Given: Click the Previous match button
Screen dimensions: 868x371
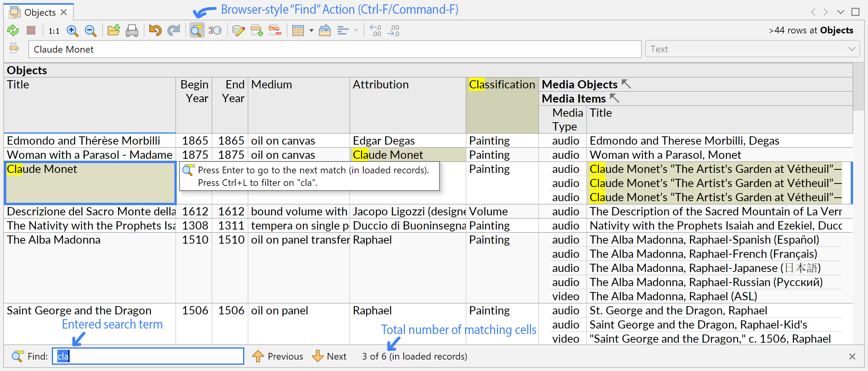Looking at the screenshot, I should 278,356.
